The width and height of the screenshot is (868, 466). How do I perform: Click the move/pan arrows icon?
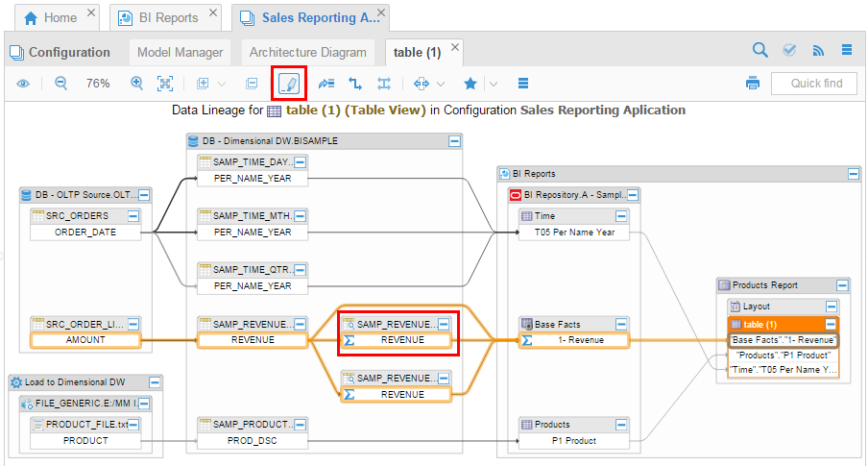tap(422, 84)
